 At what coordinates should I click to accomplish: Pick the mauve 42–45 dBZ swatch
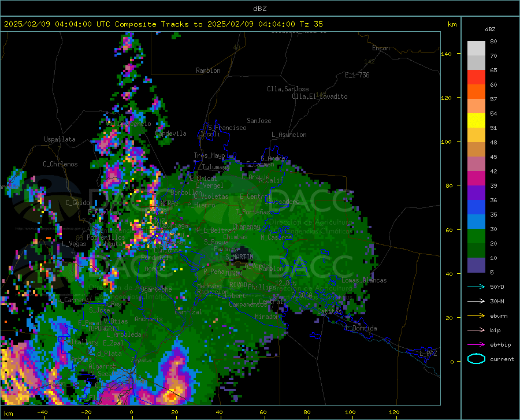pyautogui.click(x=476, y=164)
